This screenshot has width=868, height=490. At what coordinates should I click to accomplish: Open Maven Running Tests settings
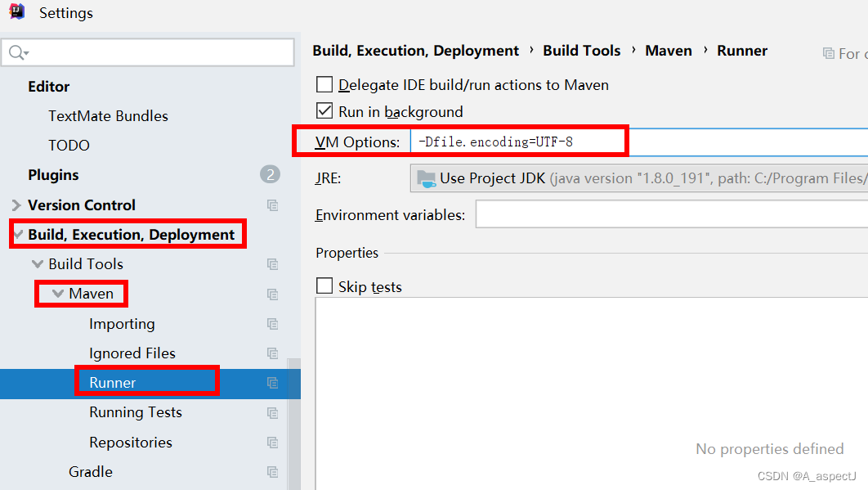pos(136,412)
